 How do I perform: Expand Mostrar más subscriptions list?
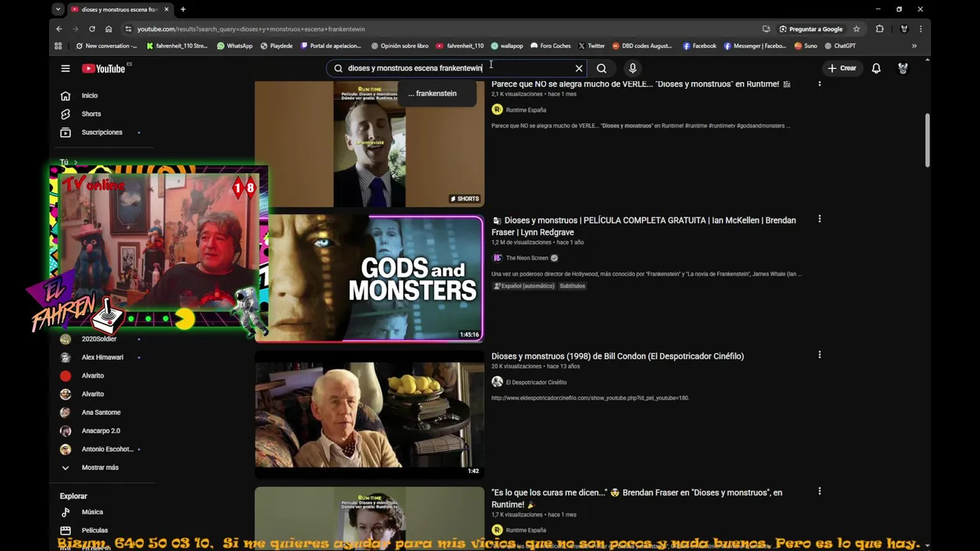point(100,468)
